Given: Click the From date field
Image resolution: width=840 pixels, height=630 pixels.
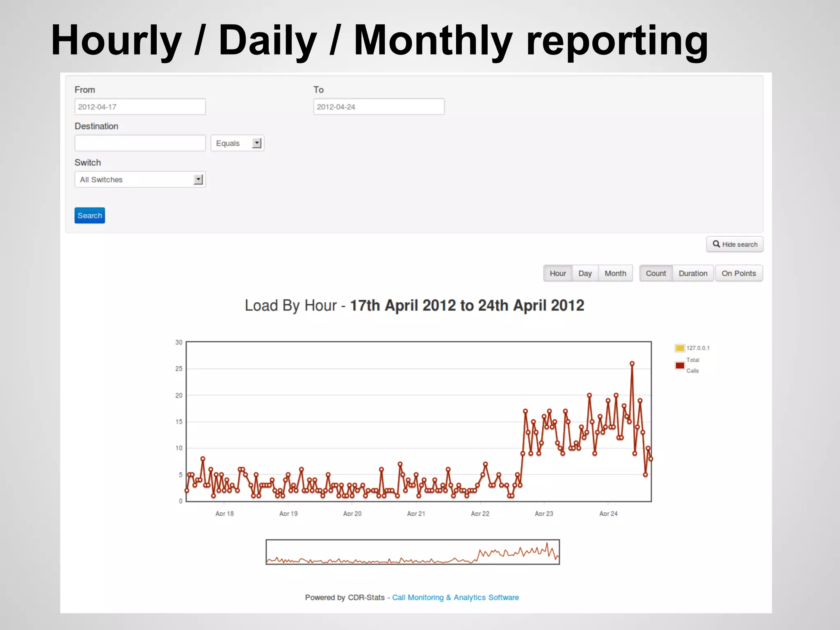Looking at the screenshot, I should (140, 107).
